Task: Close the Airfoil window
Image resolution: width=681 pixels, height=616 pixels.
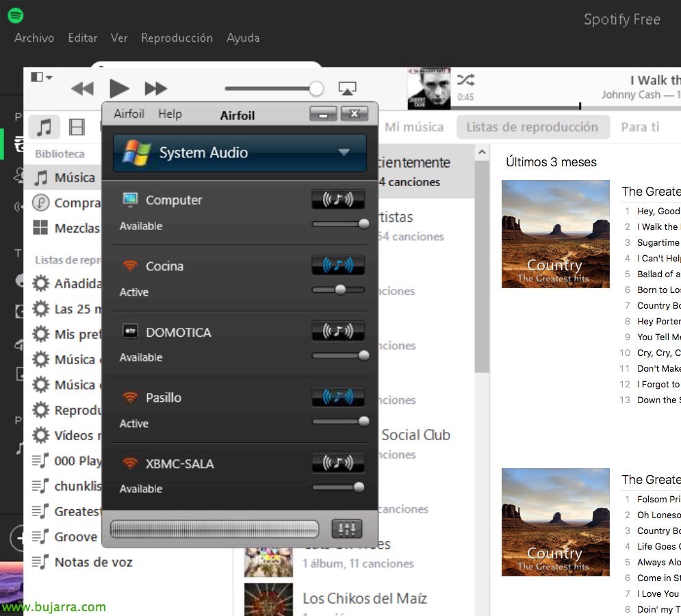Action: click(355, 114)
